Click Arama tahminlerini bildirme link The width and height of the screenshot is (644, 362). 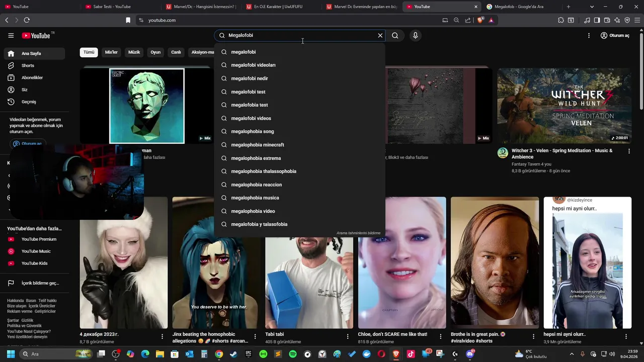pyautogui.click(x=358, y=233)
